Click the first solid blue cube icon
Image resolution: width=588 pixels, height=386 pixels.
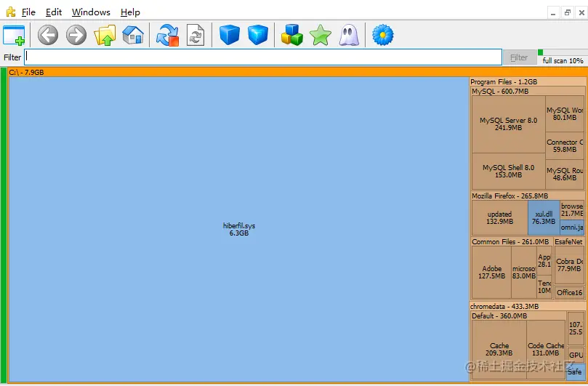[x=230, y=35]
